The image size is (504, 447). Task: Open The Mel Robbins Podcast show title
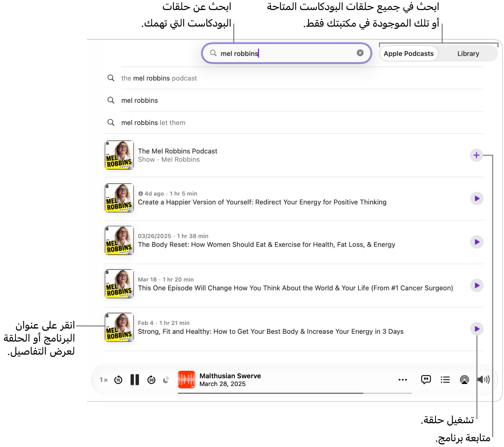(177, 151)
